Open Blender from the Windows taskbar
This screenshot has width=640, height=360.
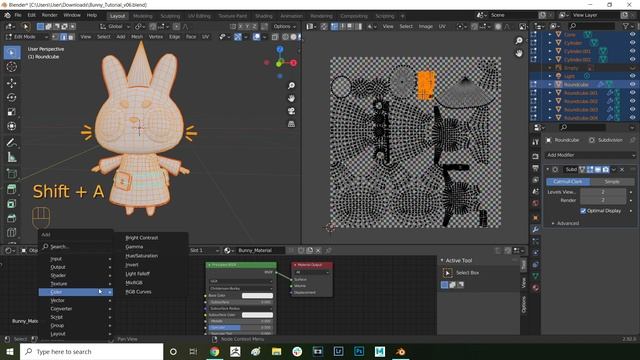click(x=400, y=351)
